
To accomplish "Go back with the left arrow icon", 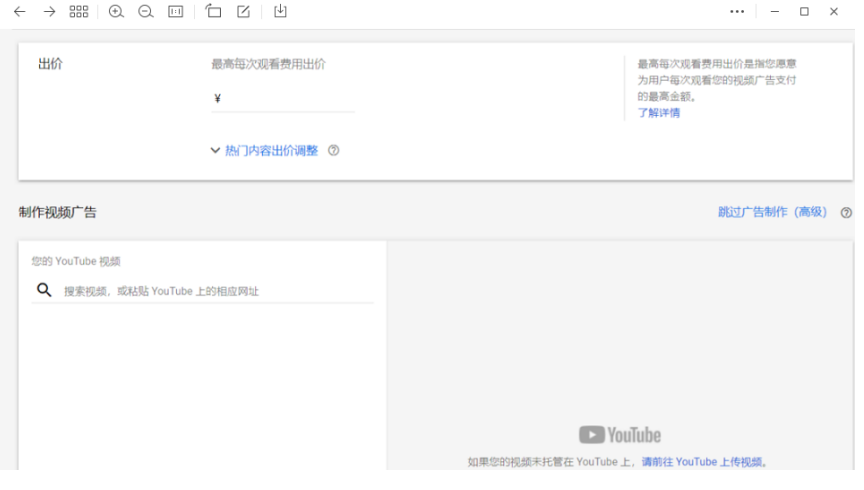I will point(20,12).
